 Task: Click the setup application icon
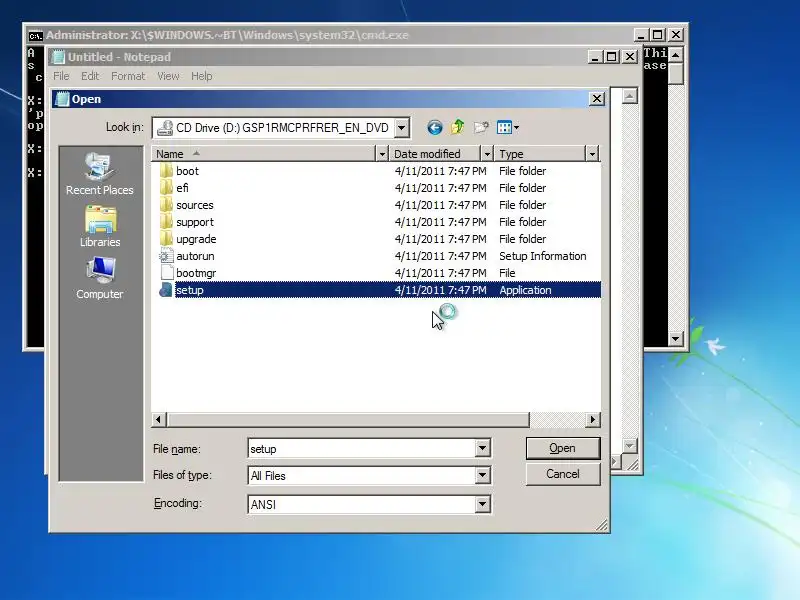[166, 290]
